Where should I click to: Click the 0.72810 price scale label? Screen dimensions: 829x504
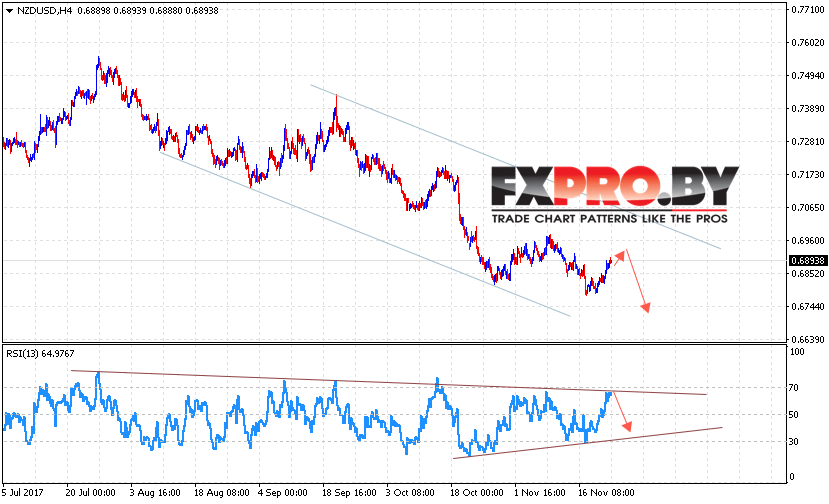[807, 142]
